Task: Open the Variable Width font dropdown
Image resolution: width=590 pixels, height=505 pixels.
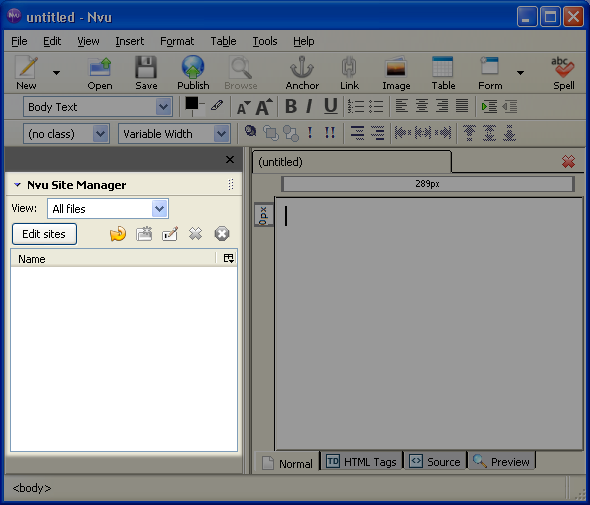Action: 174,134
